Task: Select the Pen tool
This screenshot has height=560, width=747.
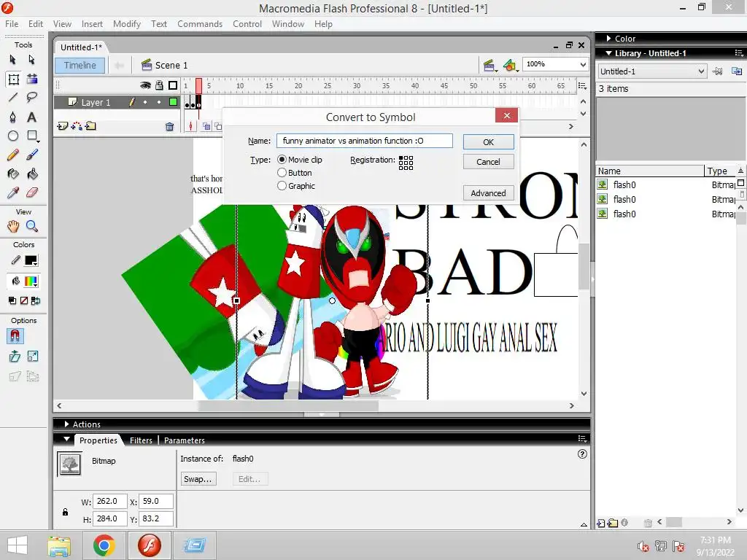Action: coord(13,117)
